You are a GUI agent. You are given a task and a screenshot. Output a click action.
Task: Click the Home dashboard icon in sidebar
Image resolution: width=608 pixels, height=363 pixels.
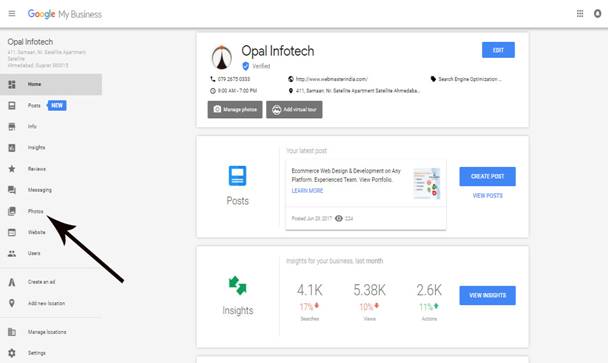[12, 84]
